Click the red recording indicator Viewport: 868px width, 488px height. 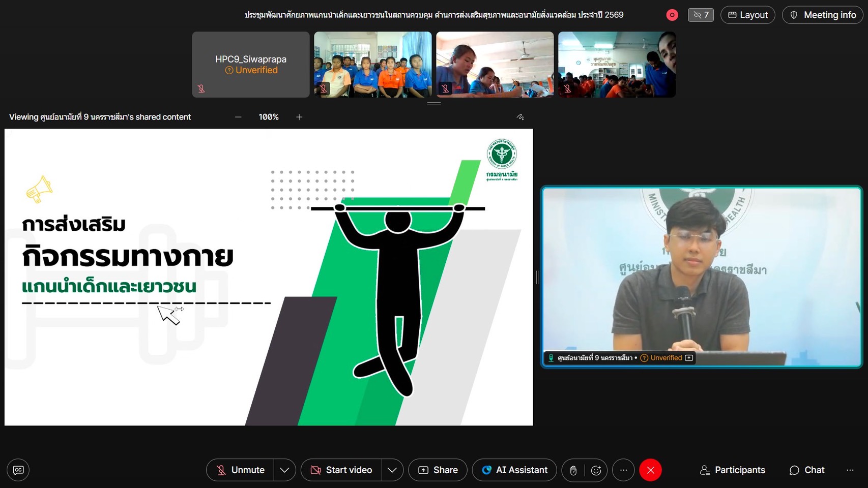pyautogui.click(x=672, y=15)
